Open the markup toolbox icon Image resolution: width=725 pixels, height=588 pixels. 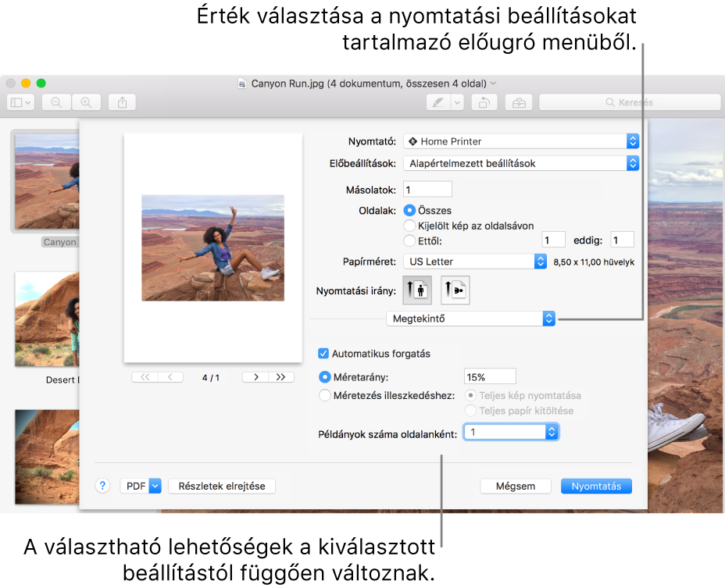[x=517, y=102]
